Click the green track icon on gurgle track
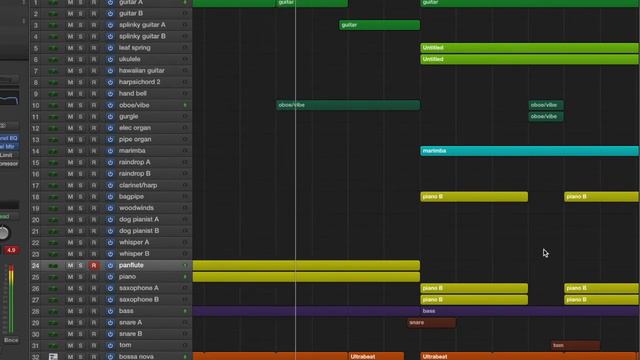 click(53, 117)
